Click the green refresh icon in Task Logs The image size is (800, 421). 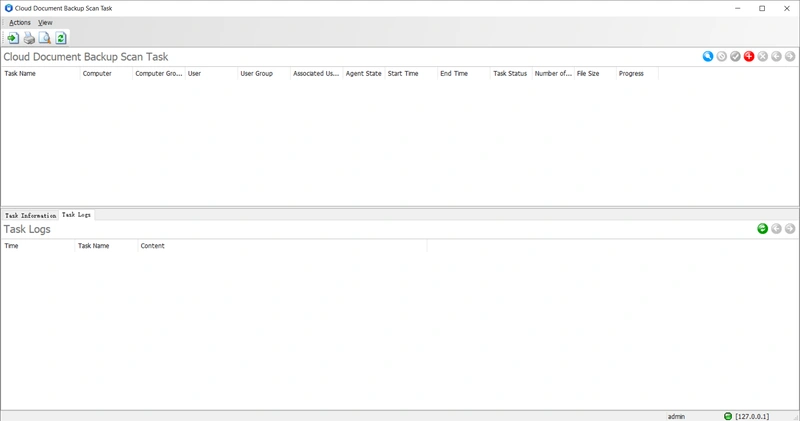coord(763,229)
